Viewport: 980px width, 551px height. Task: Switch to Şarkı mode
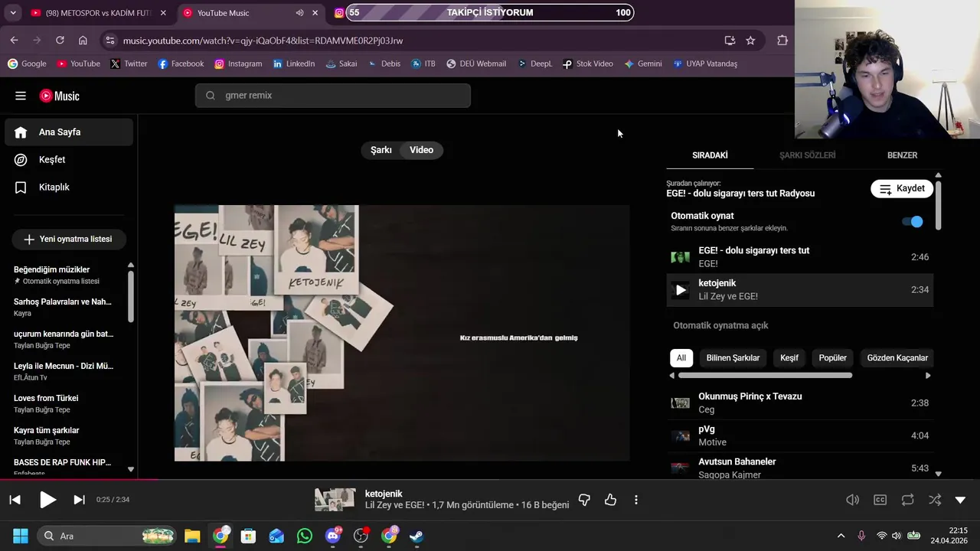point(381,150)
